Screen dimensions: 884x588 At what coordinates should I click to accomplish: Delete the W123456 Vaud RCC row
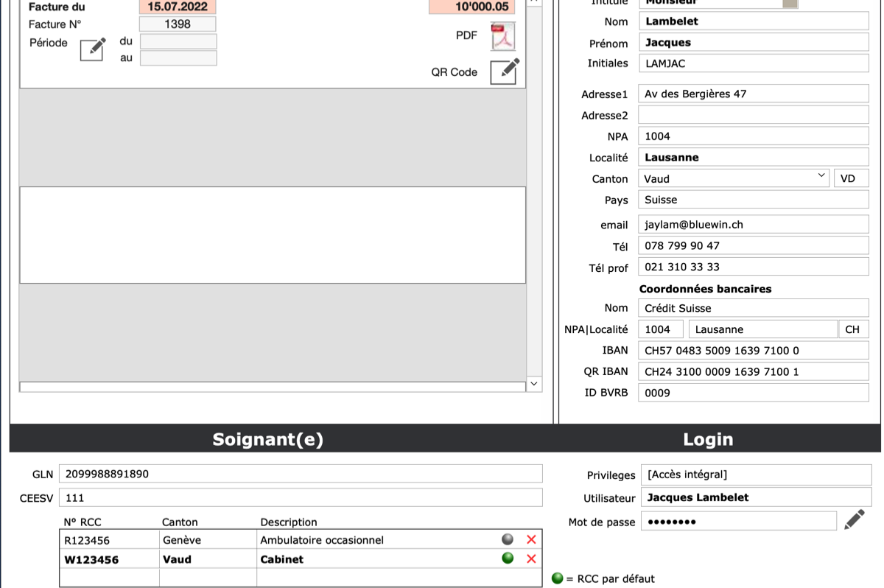pos(531,559)
